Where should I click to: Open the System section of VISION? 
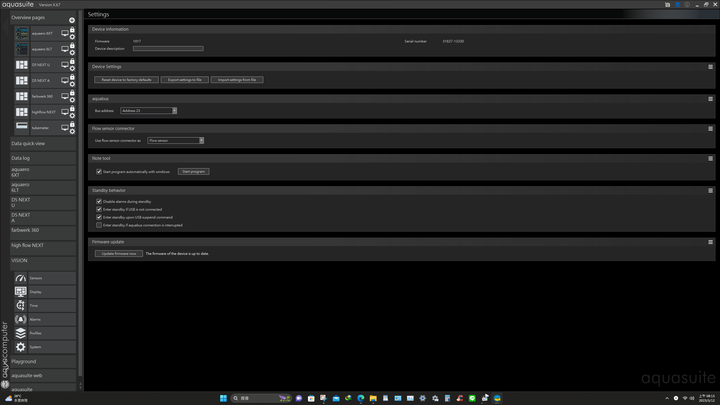pyautogui.click(x=45, y=347)
